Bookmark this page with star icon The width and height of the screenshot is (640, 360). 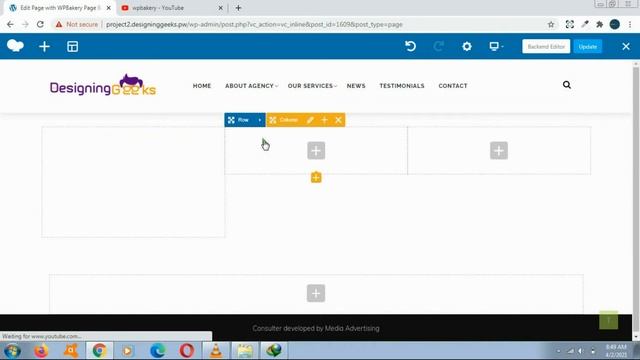coord(551,24)
